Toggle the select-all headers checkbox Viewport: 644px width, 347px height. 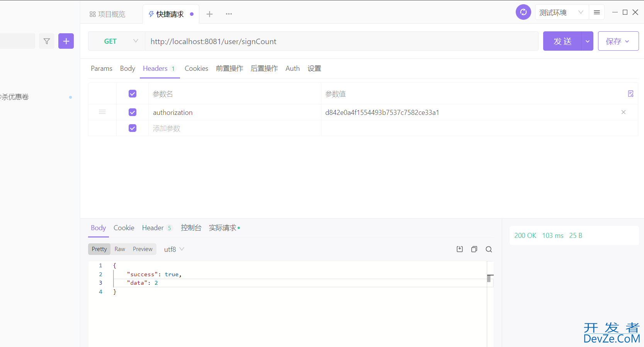point(133,94)
